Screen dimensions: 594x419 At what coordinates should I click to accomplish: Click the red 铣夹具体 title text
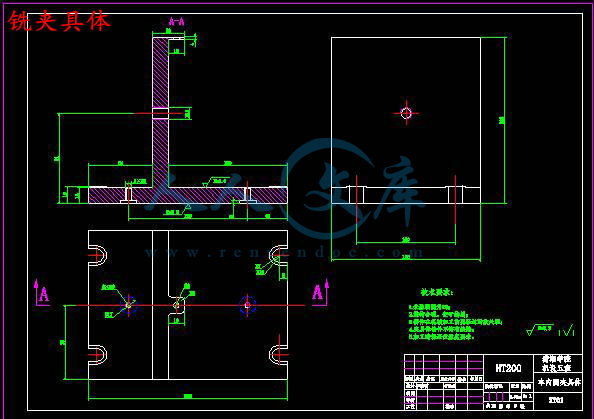point(59,21)
